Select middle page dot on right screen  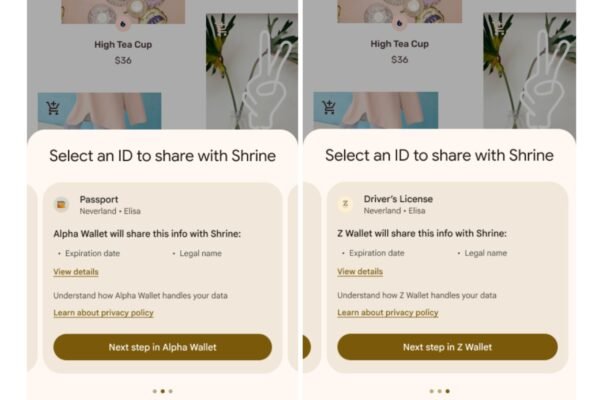(x=440, y=391)
